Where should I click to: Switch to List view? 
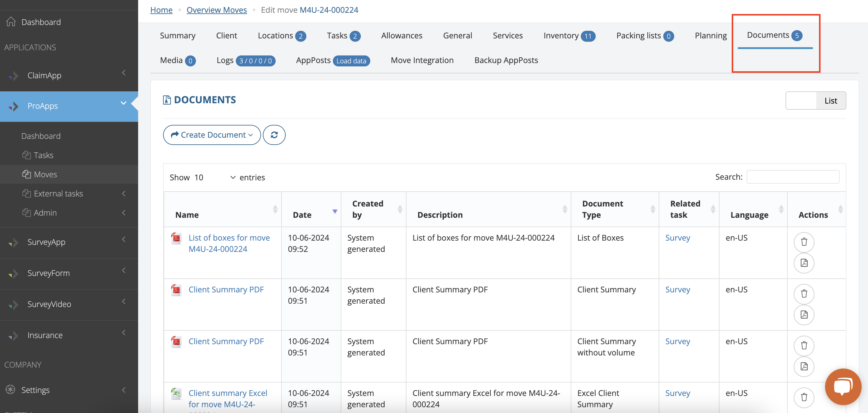pyautogui.click(x=831, y=101)
